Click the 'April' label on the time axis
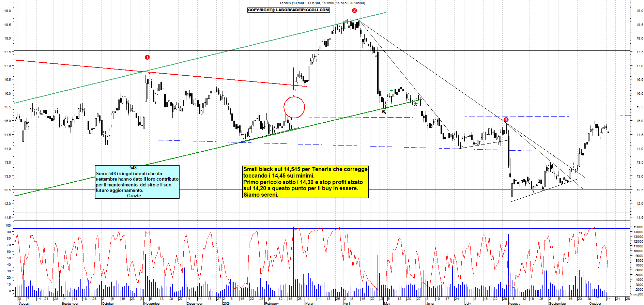Viewport: 644px width, 305px height. point(347,303)
